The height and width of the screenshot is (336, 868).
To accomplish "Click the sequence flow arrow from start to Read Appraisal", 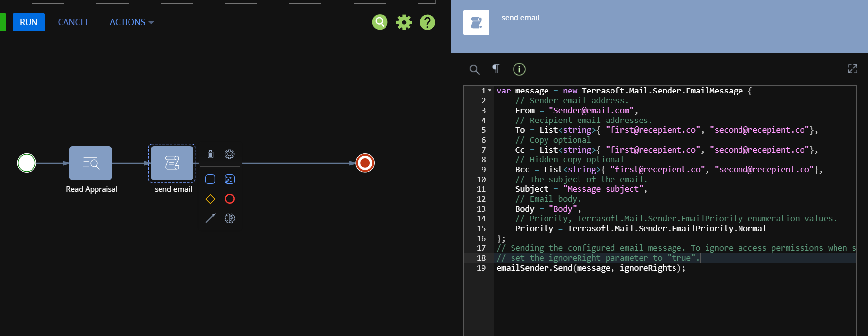I will pos(53,163).
